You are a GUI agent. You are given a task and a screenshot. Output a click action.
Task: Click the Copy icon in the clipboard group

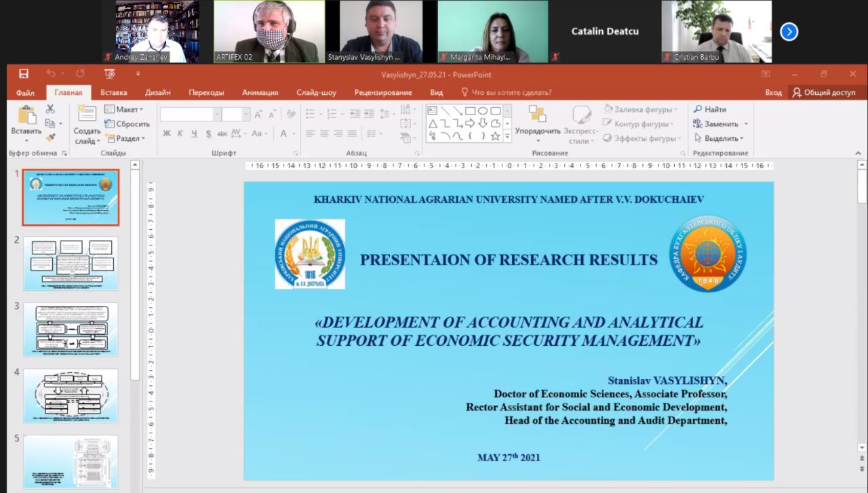point(50,123)
